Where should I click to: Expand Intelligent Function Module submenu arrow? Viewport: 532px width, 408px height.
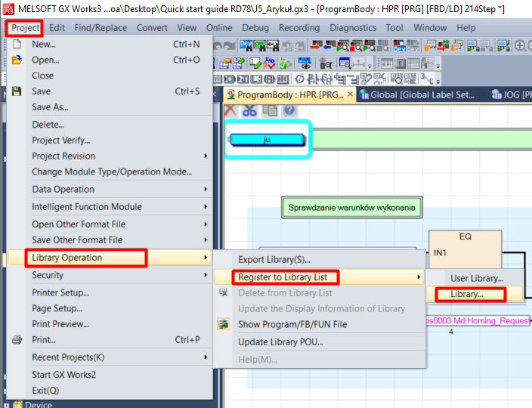coord(206,206)
